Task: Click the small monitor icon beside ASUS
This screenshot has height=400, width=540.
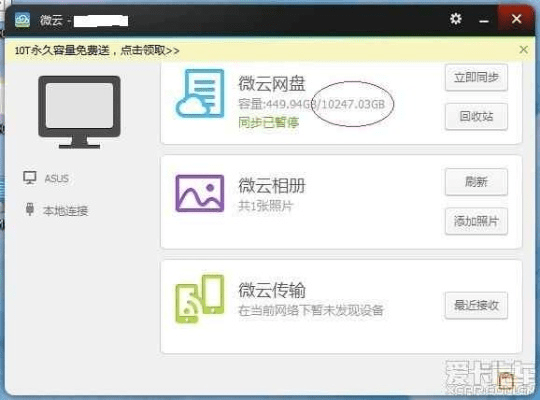Action: click(x=30, y=178)
